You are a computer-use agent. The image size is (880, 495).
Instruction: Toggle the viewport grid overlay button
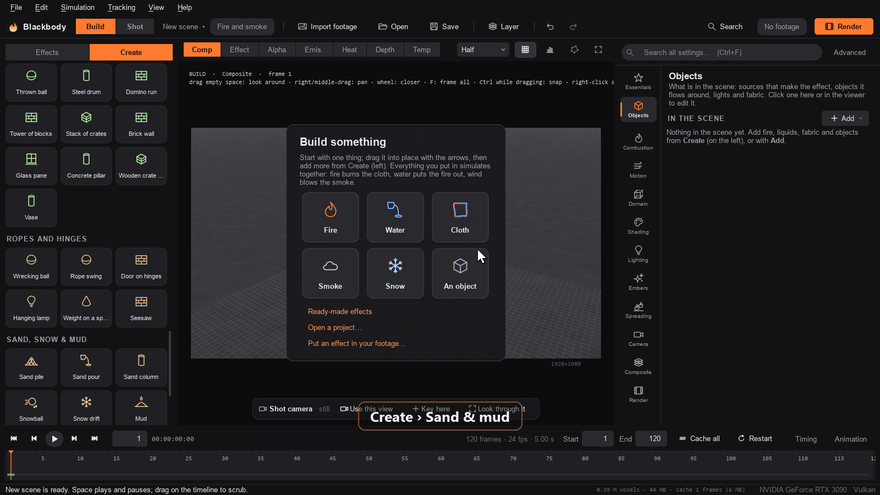point(525,49)
